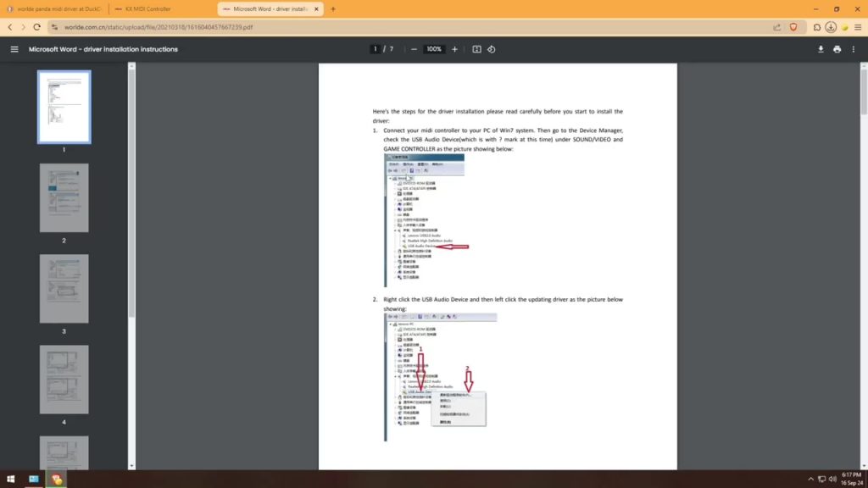Open the volume icon in system tray
The width and height of the screenshot is (868, 488).
coord(832,480)
